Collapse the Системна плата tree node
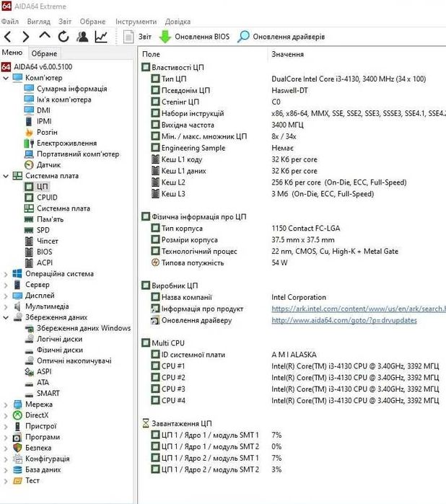This screenshot has width=446, height=504. pos(6,176)
